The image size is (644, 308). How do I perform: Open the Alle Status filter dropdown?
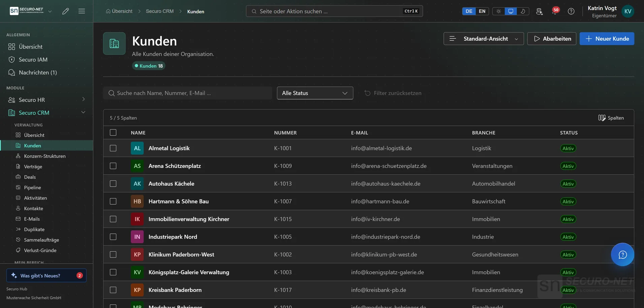pyautogui.click(x=315, y=93)
